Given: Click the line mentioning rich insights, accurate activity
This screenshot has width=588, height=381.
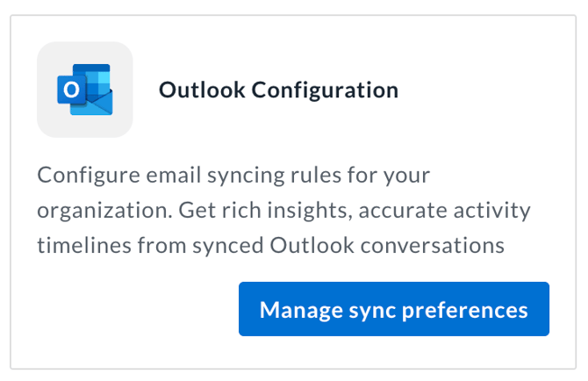Looking at the screenshot, I should [283, 211].
